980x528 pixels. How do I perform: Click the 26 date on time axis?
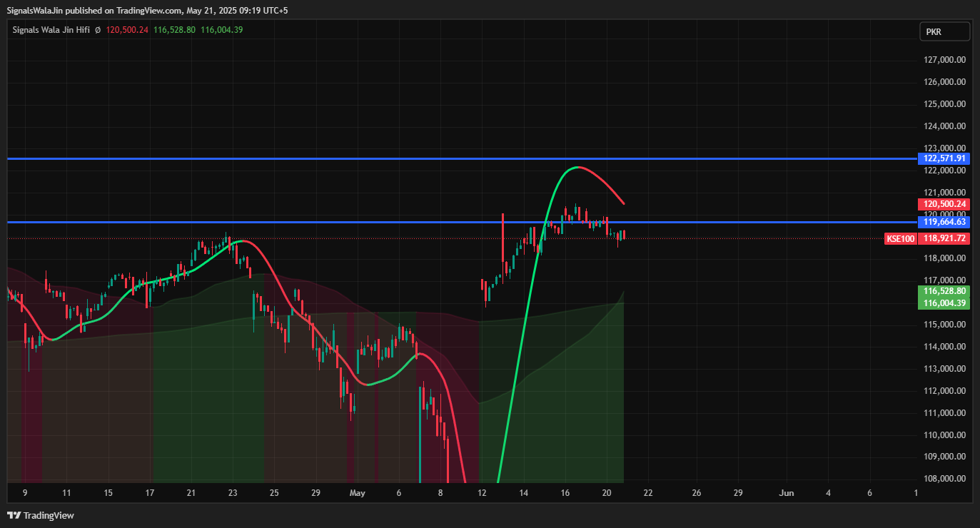(x=697, y=493)
